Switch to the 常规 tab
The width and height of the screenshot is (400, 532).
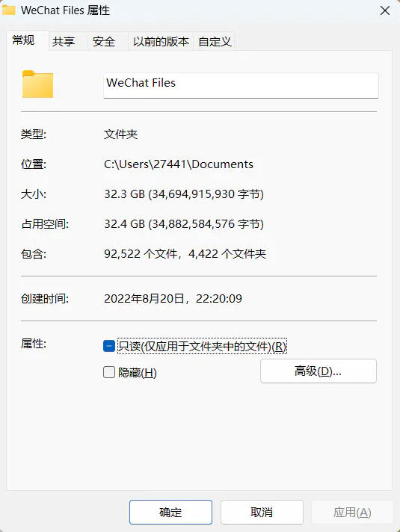point(23,40)
